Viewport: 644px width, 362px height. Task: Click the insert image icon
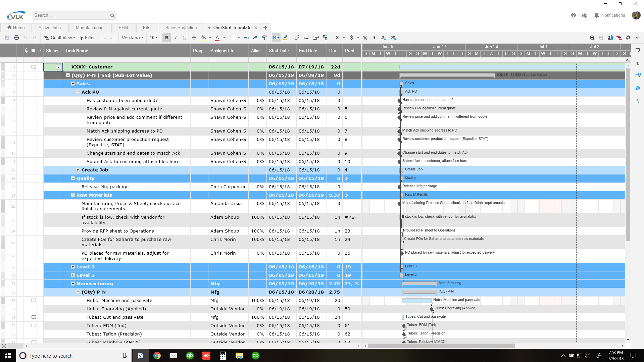[306, 38]
